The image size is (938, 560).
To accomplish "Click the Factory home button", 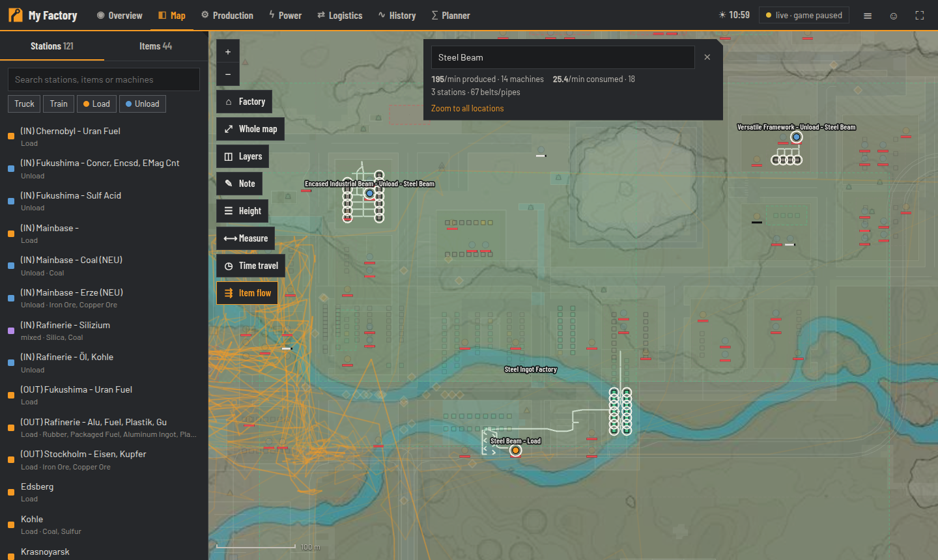I will (244, 102).
